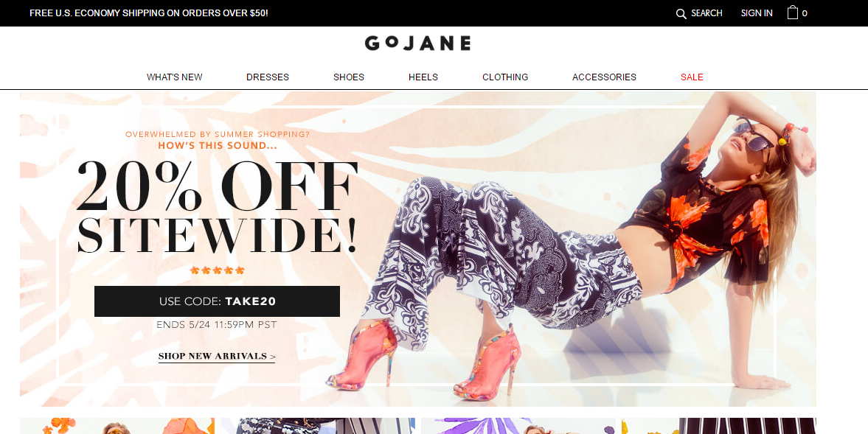Open the DRESSES category

(x=268, y=77)
